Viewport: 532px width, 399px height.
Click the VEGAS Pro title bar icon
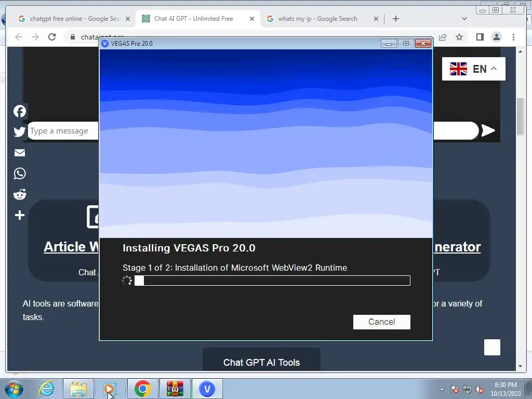(105, 44)
